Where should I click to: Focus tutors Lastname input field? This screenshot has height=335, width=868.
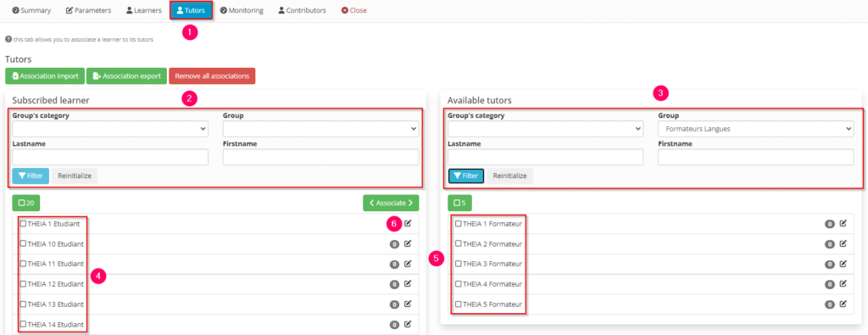(545, 157)
